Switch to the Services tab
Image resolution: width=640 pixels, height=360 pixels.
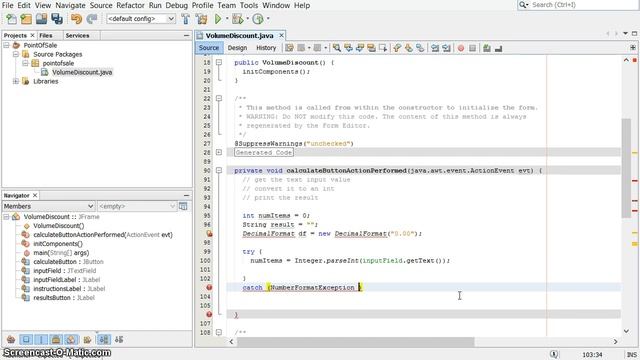pos(77,36)
